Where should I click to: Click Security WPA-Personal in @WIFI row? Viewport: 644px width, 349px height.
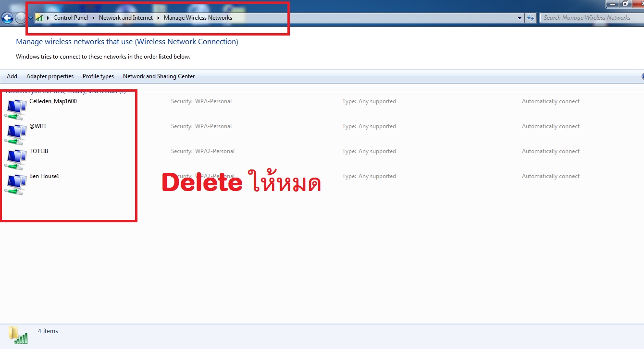tap(201, 126)
